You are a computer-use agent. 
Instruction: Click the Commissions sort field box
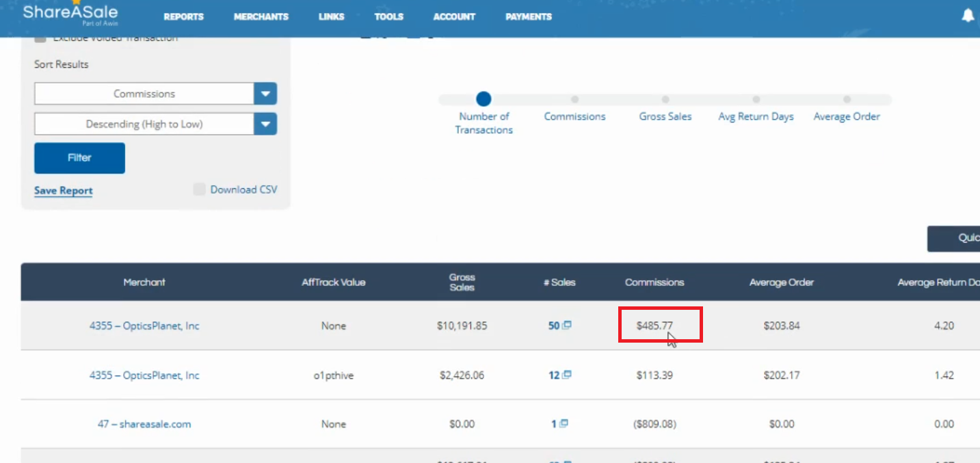(x=144, y=94)
